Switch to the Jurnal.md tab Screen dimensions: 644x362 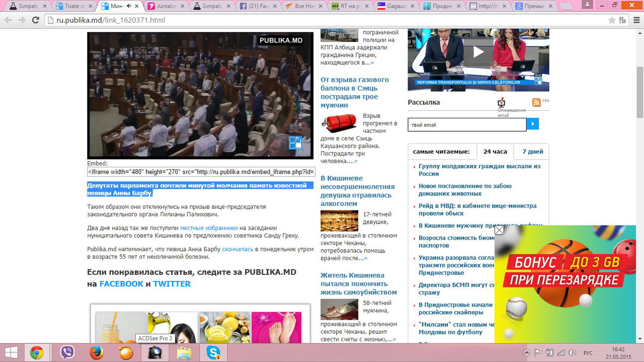[166, 7]
